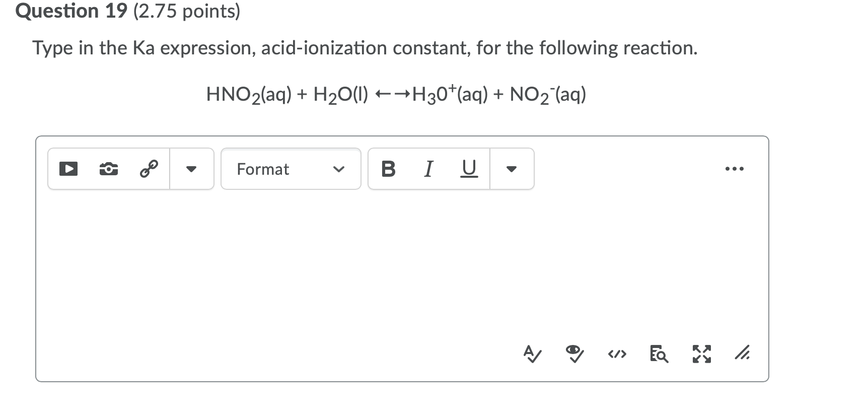The image size is (868, 420).
Task: Toggle Underline formatting
Action: [468, 169]
